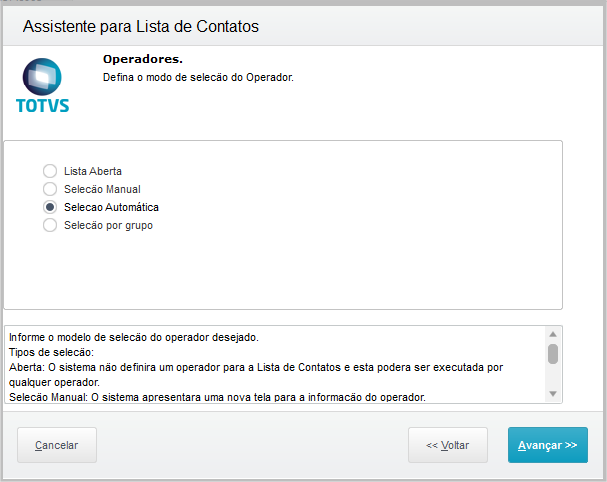Click the 'Informe o modelo de seleção' line
The height and width of the screenshot is (482, 607).
tap(133, 337)
